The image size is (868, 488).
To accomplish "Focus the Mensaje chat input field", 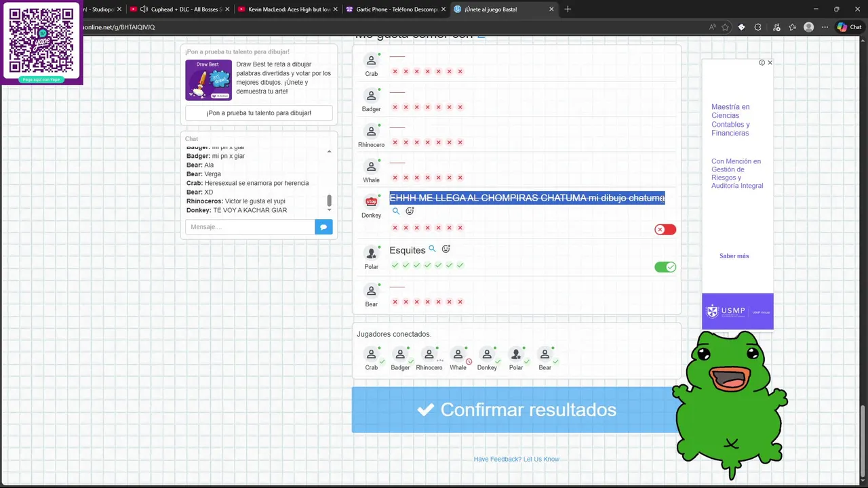I will click(250, 227).
